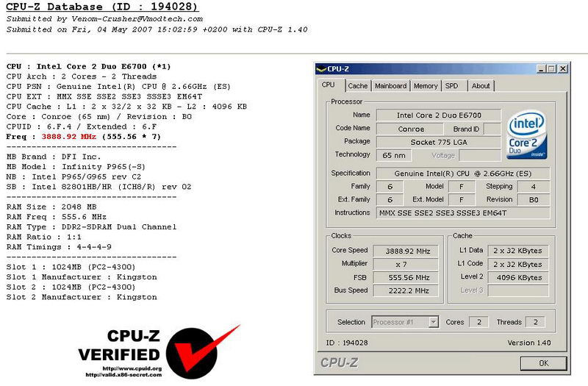The height and width of the screenshot is (386, 588).
Task: Click the 'Core : Conroe (65 nm)' line
Action: [99, 117]
